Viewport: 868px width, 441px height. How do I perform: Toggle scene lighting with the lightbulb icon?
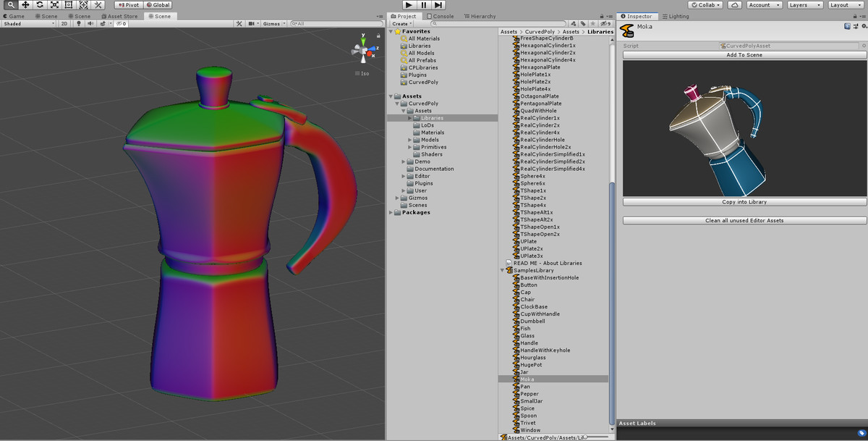79,23
